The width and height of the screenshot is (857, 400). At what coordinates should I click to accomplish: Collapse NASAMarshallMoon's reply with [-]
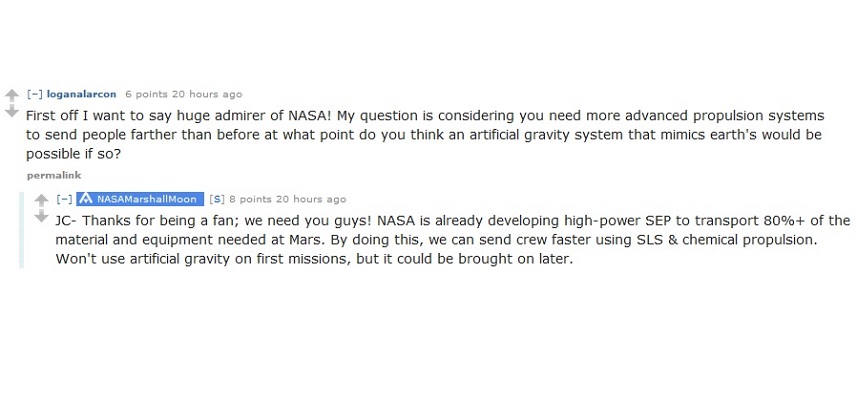point(63,199)
